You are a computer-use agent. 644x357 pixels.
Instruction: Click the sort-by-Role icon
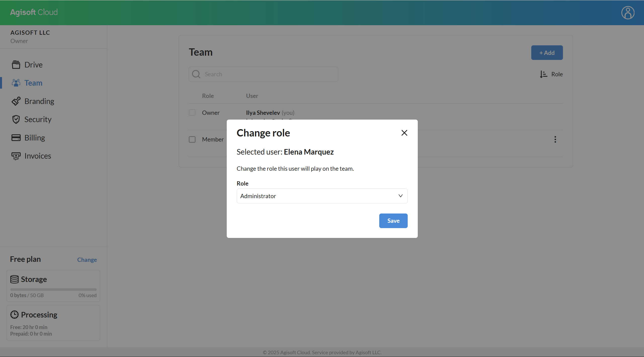pos(544,74)
